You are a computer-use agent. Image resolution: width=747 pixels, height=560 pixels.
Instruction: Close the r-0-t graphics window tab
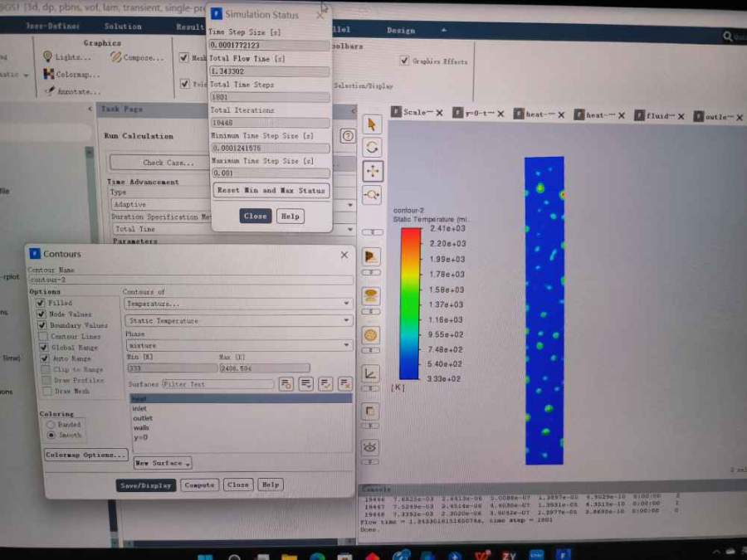tap(500, 114)
